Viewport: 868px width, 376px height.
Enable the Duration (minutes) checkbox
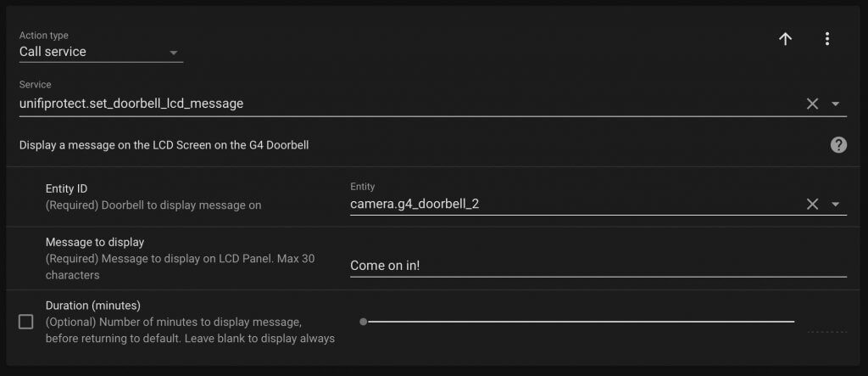point(26,322)
